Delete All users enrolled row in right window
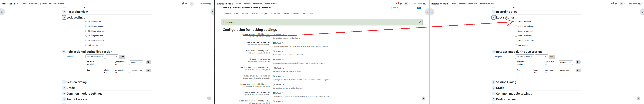 point(578,62)
